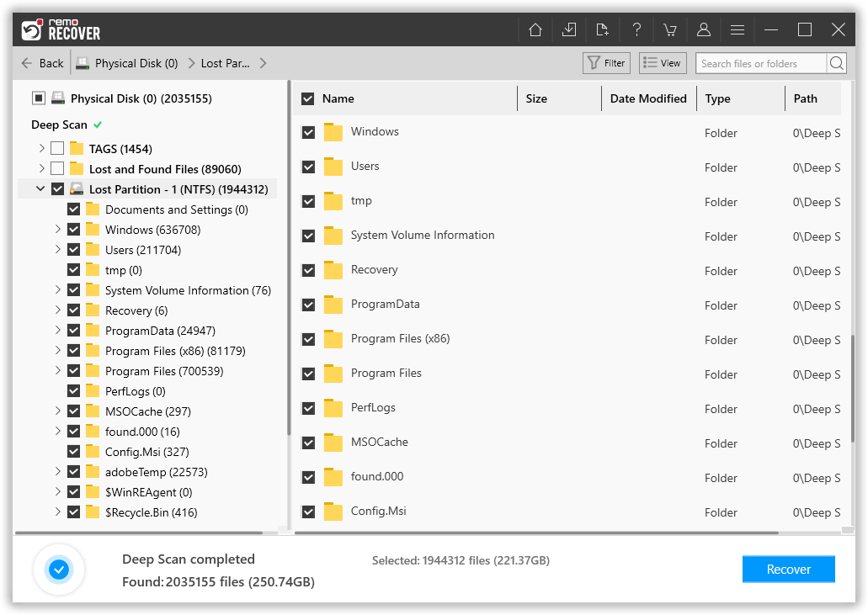Open the account profile icon

(x=704, y=29)
